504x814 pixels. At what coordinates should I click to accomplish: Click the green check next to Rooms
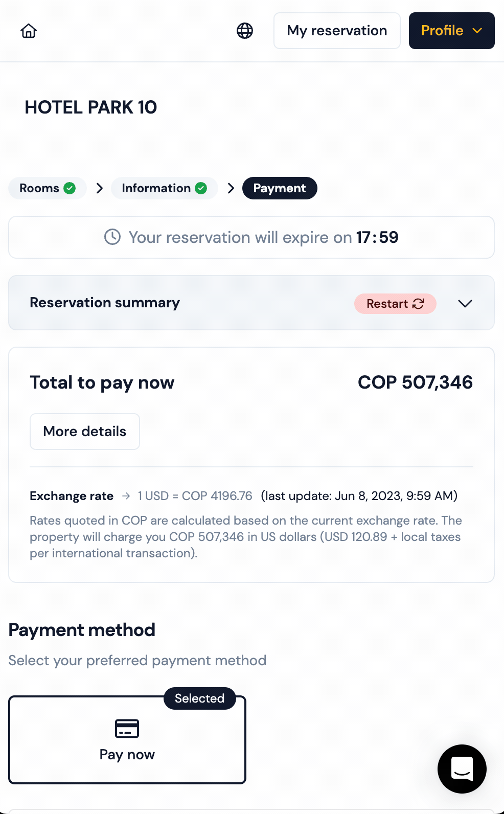point(70,188)
